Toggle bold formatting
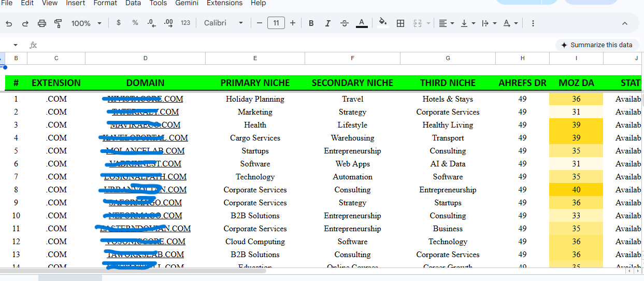 tap(311, 23)
